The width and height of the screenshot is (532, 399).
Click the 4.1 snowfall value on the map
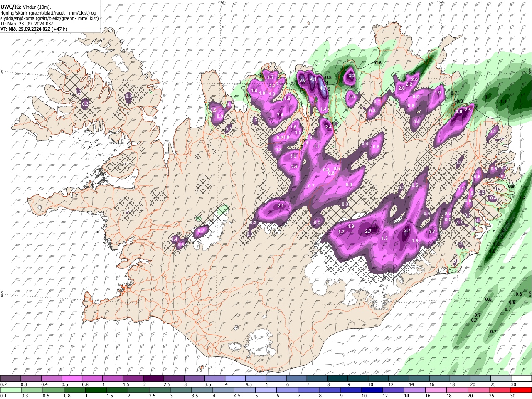(314, 79)
